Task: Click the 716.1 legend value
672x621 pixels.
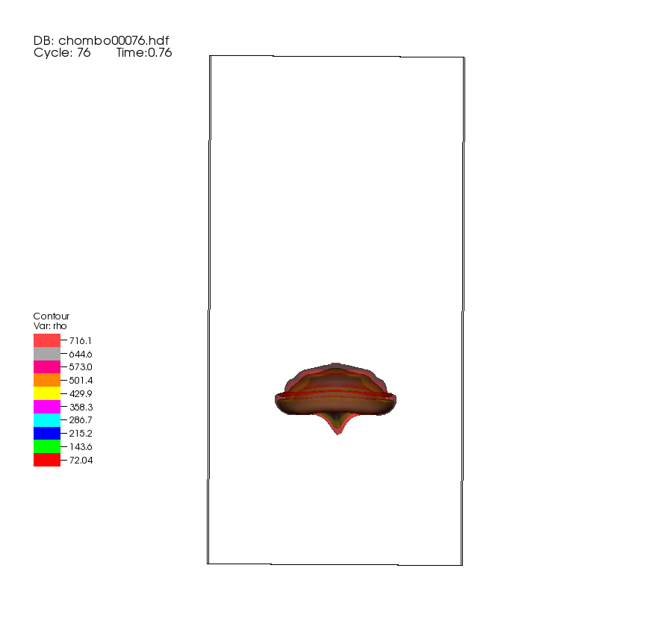Action: click(x=81, y=341)
